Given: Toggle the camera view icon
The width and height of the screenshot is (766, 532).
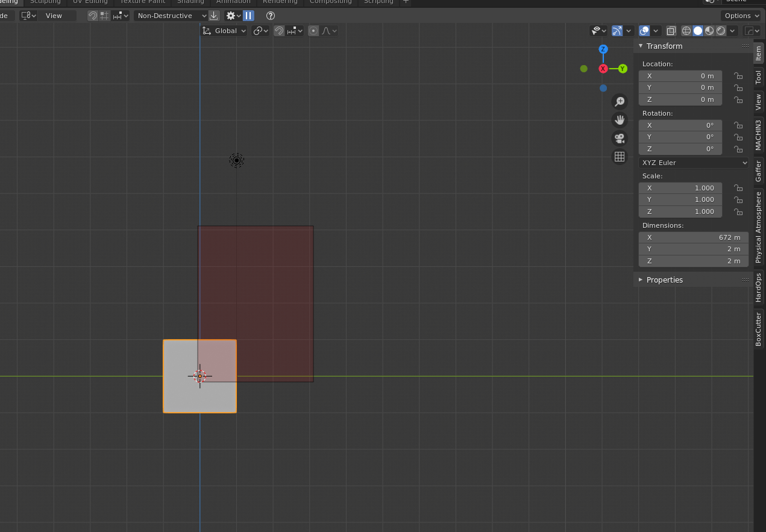Looking at the screenshot, I should coord(619,139).
